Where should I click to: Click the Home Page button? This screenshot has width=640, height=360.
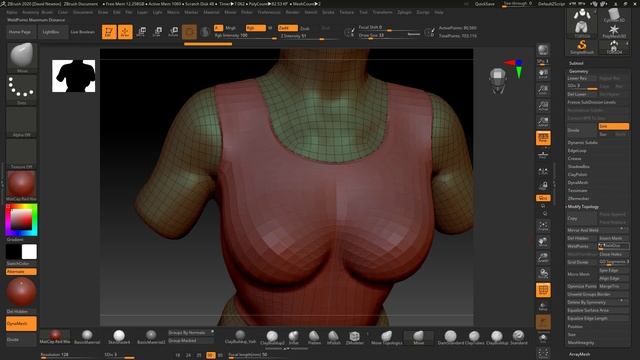coord(20,32)
